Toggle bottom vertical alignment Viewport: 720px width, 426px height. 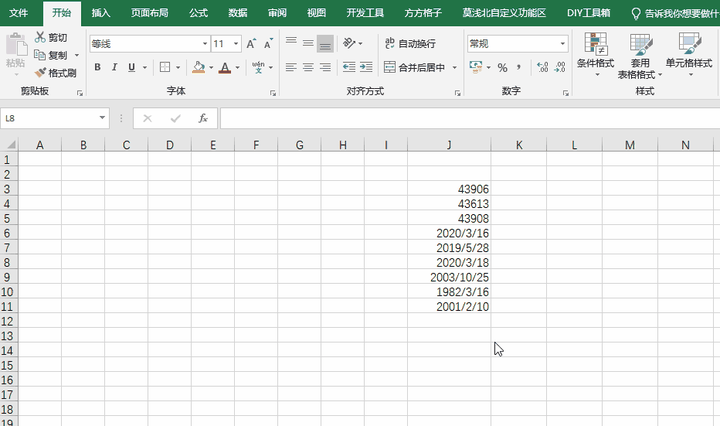(x=325, y=44)
